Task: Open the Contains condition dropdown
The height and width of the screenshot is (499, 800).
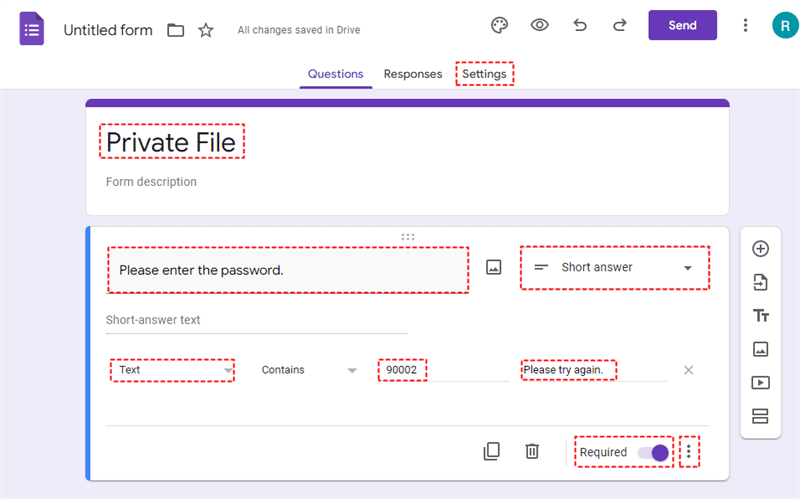Action: pos(308,370)
